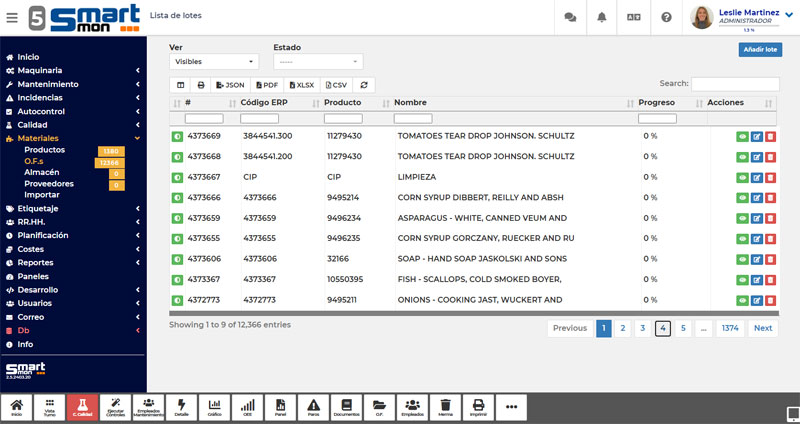Screen dimensions: 800x424
Task: Click the Merma trash icon in bottom bar
Action: coord(445,406)
